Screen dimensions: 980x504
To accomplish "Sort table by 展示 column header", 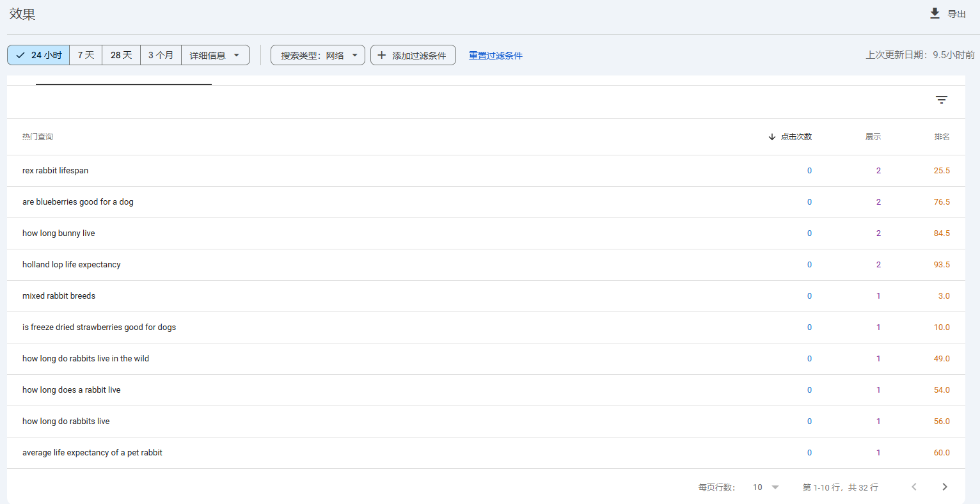I will [x=873, y=137].
